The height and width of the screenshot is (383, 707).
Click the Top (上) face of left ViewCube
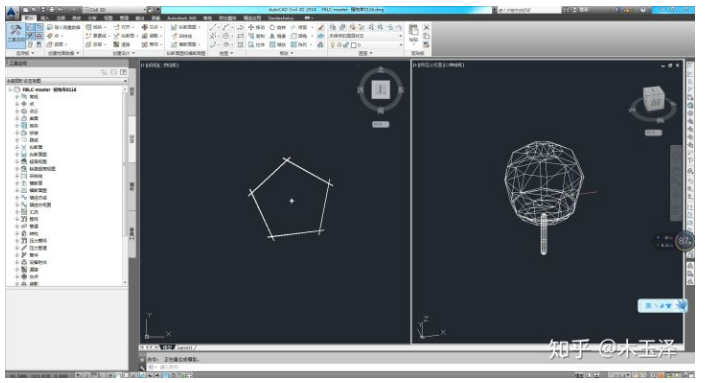pyautogui.click(x=381, y=89)
